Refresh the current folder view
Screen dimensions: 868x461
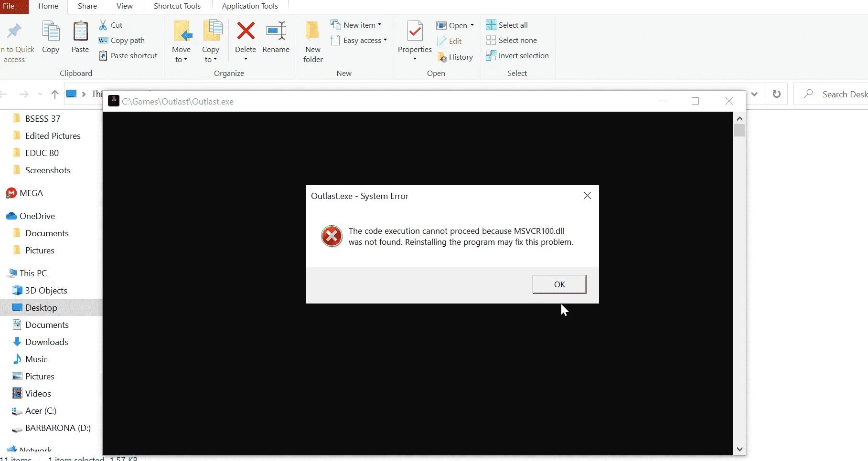coord(777,94)
